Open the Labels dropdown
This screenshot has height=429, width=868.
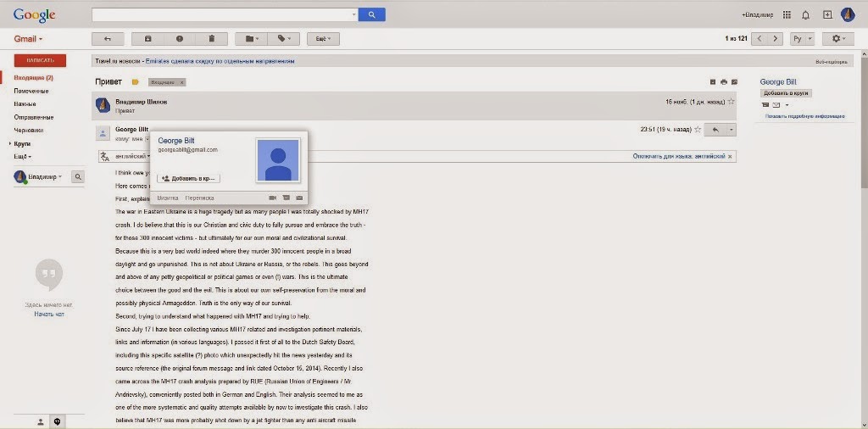tap(283, 39)
